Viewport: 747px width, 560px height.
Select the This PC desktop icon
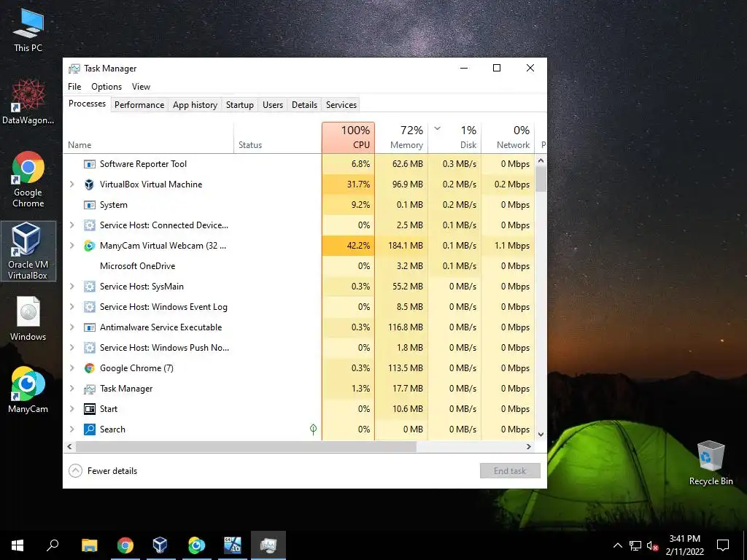tap(28, 31)
